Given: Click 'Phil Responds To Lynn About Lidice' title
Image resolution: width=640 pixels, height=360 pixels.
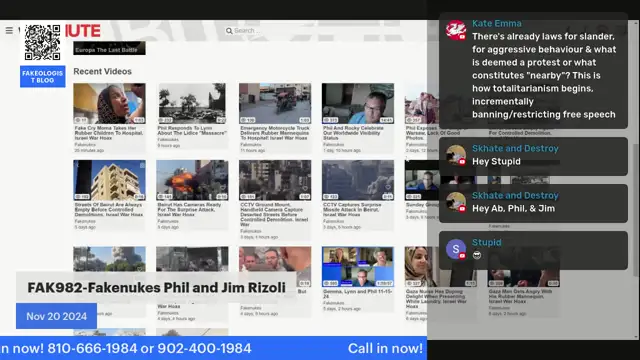Looking at the screenshot, I should pos(192,131).
